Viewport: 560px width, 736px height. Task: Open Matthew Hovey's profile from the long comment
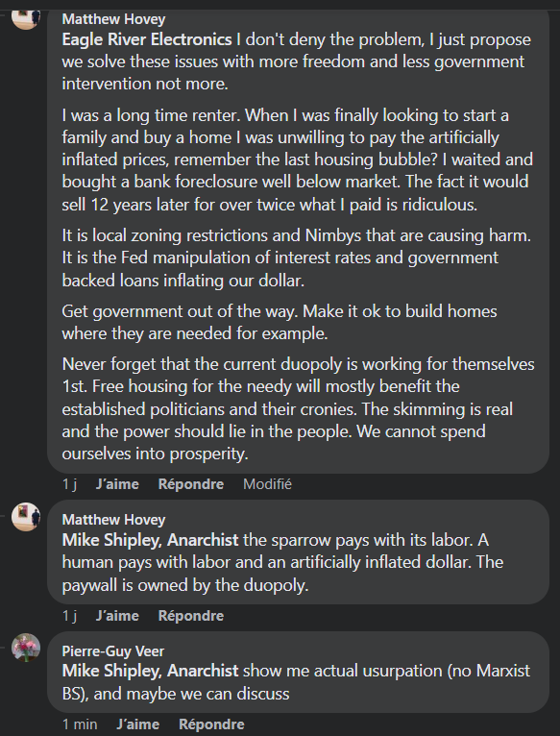tap(113, 19)
